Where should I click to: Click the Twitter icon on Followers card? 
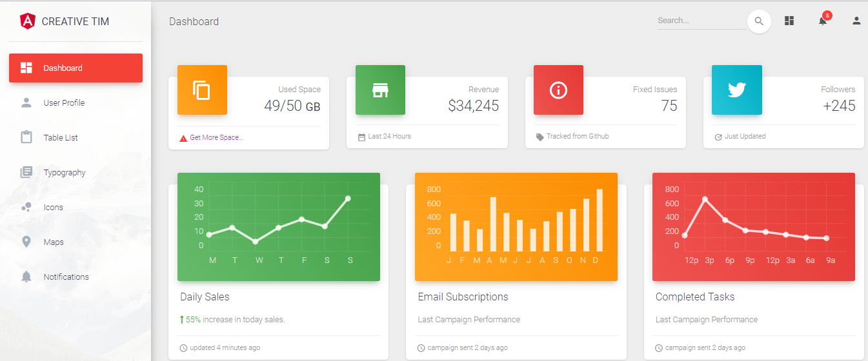(737, 90)
